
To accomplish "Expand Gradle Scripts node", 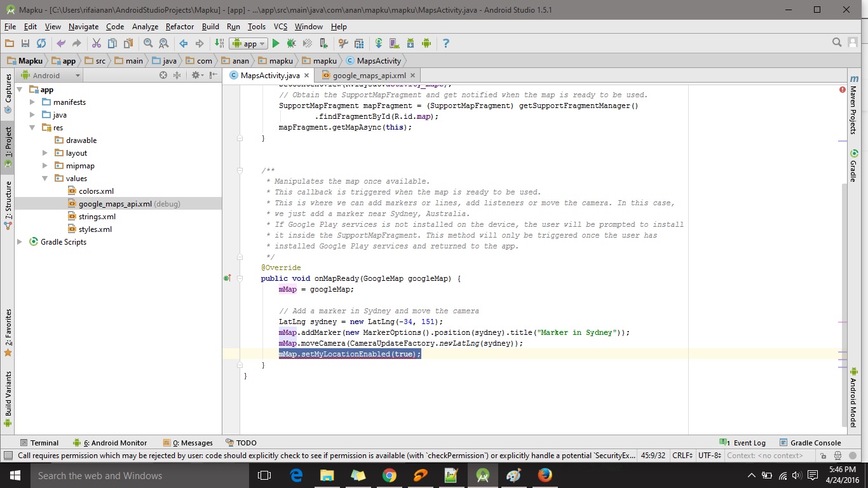I will coord(20,242).
